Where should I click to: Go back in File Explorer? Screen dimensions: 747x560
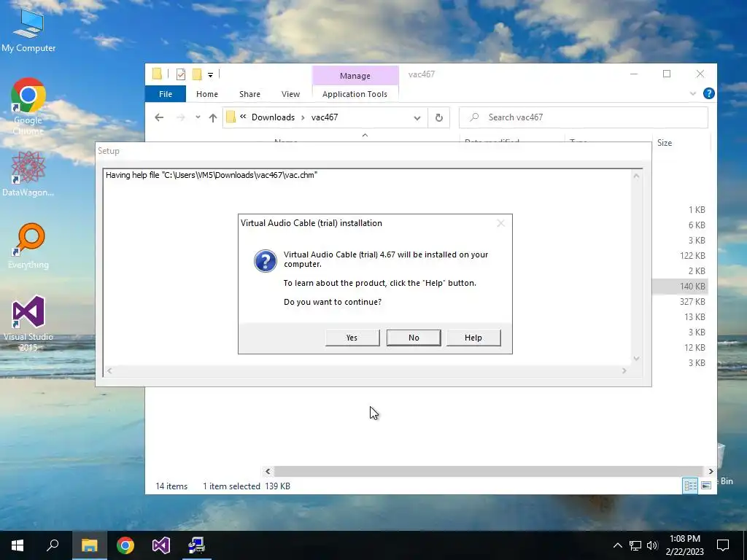tap(159, 117)
